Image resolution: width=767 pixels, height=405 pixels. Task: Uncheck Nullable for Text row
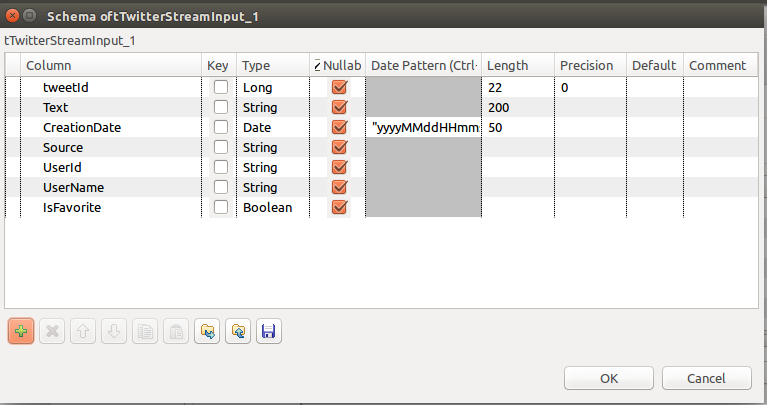[x=339, y=107]
